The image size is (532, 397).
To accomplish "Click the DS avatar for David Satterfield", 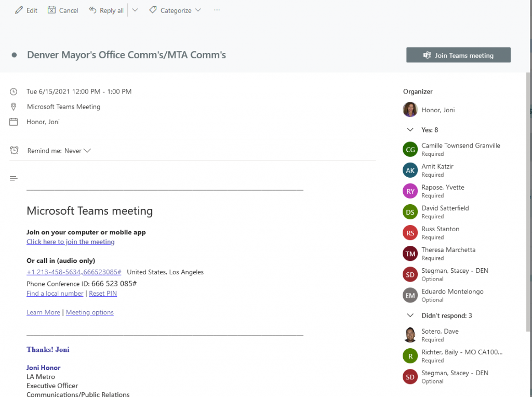I will pyautogui.click(x=410, y=212).
